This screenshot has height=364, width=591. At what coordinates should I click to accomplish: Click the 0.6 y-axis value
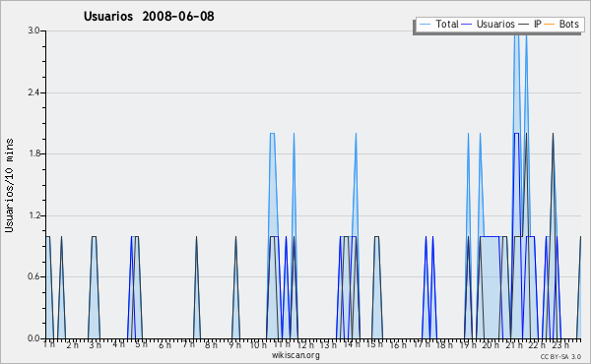(33, 276)
